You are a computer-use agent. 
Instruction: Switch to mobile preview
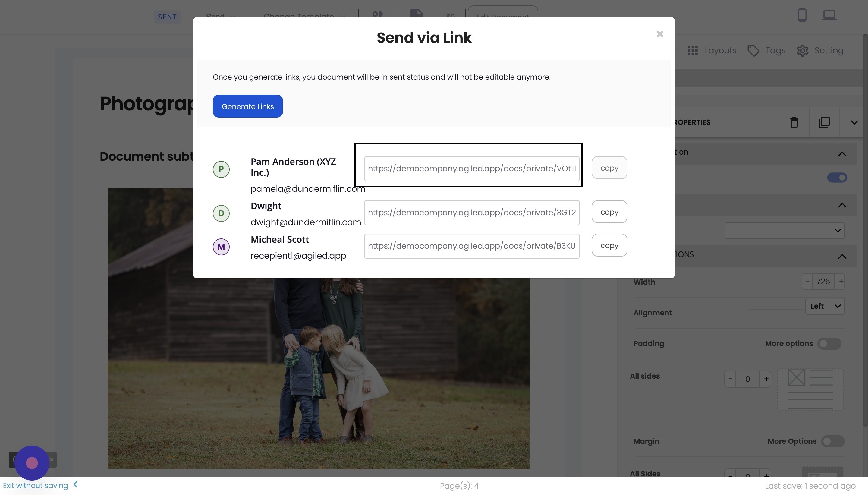802,15
